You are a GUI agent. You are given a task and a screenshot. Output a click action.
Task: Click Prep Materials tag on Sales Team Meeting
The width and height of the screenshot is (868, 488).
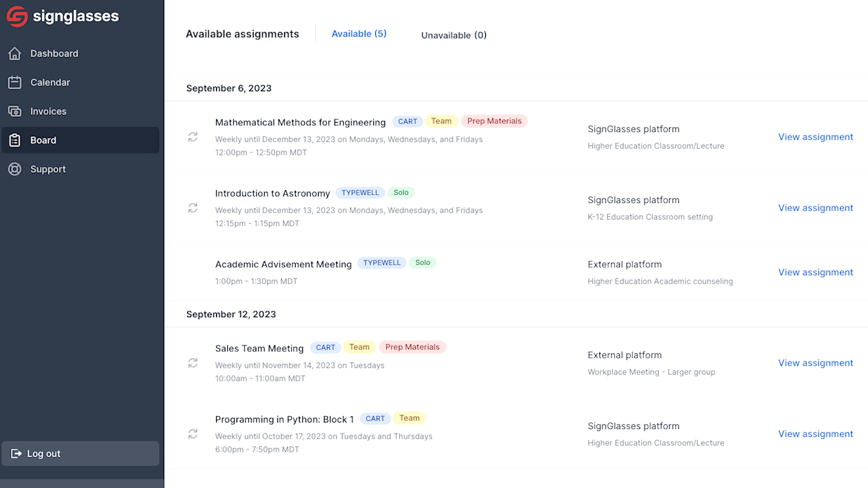point(412,347)
